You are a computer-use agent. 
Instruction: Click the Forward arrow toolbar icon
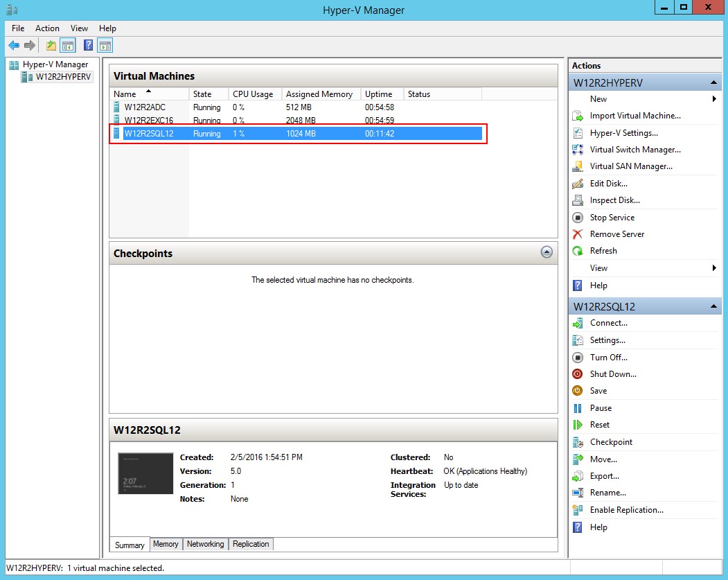tap(30, 46)
